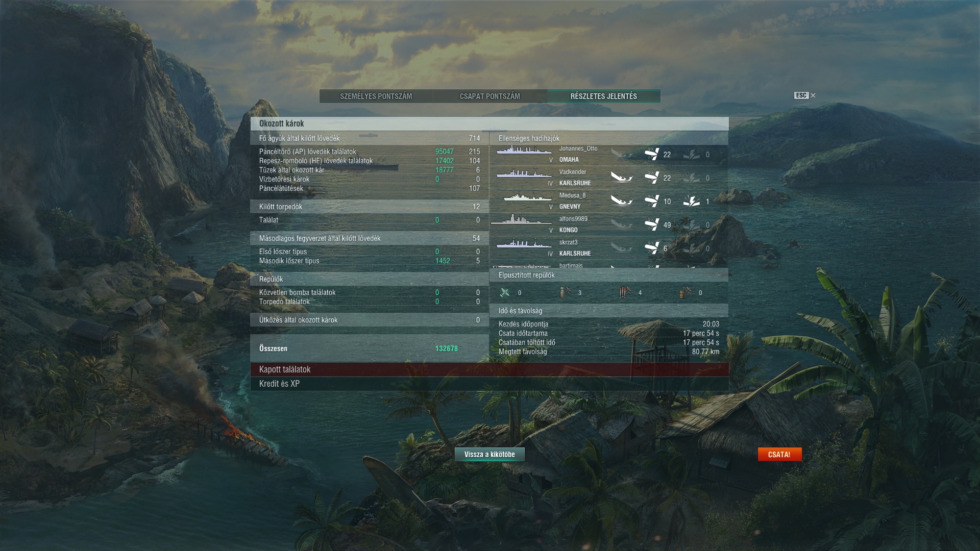980x551 pixels.
Task: Click destroyed dive bombers icon showing 4
Action: pos(625,292)
